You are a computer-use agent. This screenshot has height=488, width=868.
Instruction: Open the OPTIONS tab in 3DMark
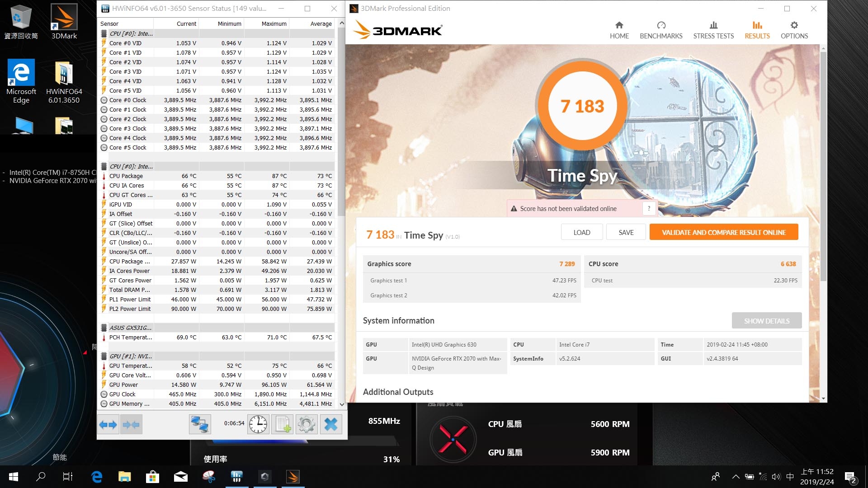pos(794,30)
